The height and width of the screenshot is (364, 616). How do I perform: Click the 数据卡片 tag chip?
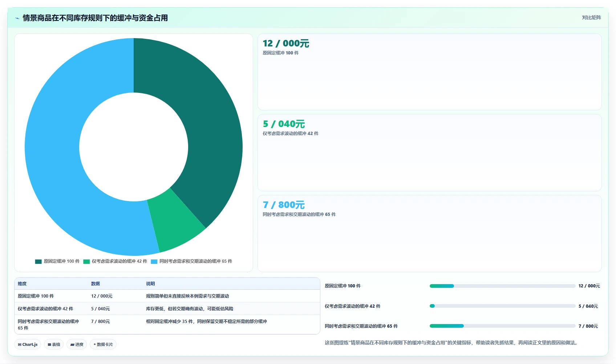(x=103, y=344)
